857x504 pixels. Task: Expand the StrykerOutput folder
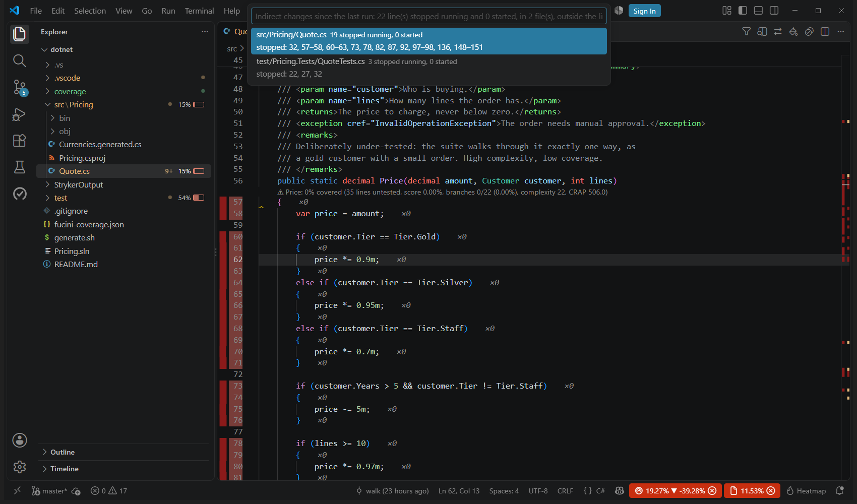pyautogui.click(x=47, y=184)
